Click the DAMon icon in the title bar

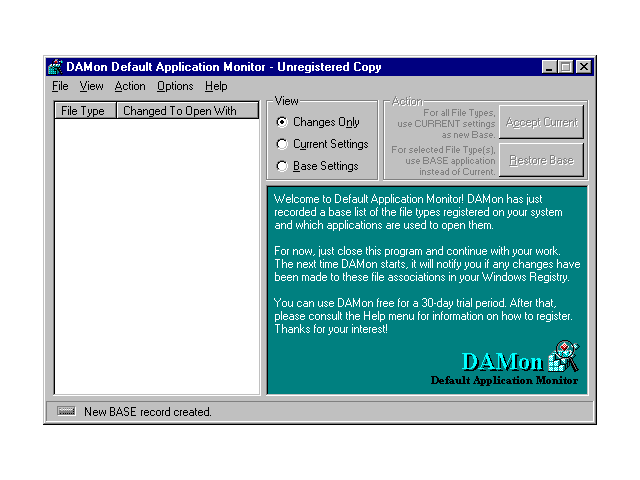click(56, 67)
